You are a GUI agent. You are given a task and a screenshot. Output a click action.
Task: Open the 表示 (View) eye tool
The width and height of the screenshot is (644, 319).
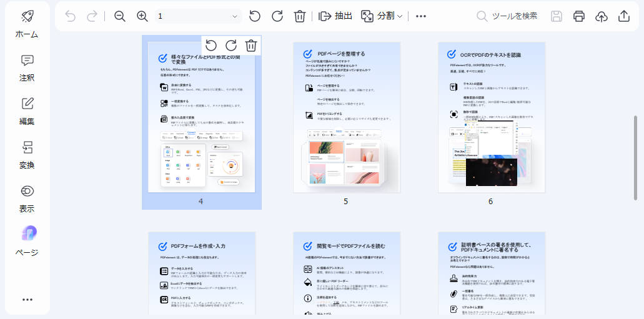[x=27, y=199]
